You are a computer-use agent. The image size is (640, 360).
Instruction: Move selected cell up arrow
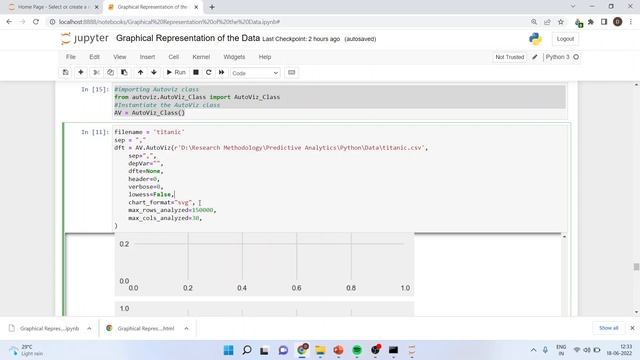click(x=140, y=73)
